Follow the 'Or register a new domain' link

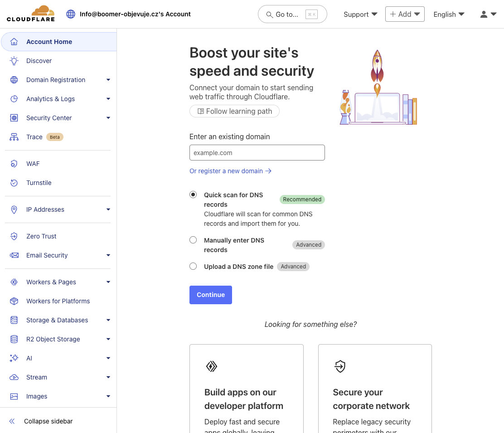[230, 171]
